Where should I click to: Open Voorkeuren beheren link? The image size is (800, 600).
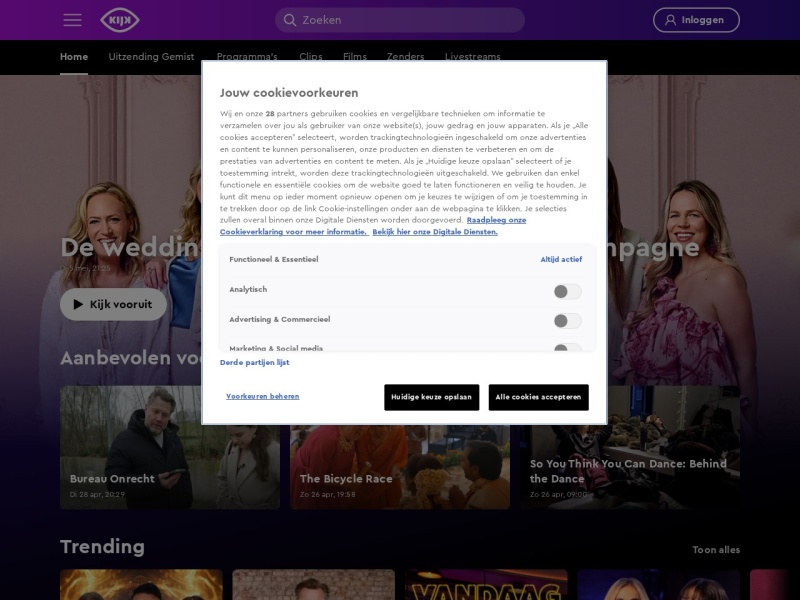coord(263,396)
